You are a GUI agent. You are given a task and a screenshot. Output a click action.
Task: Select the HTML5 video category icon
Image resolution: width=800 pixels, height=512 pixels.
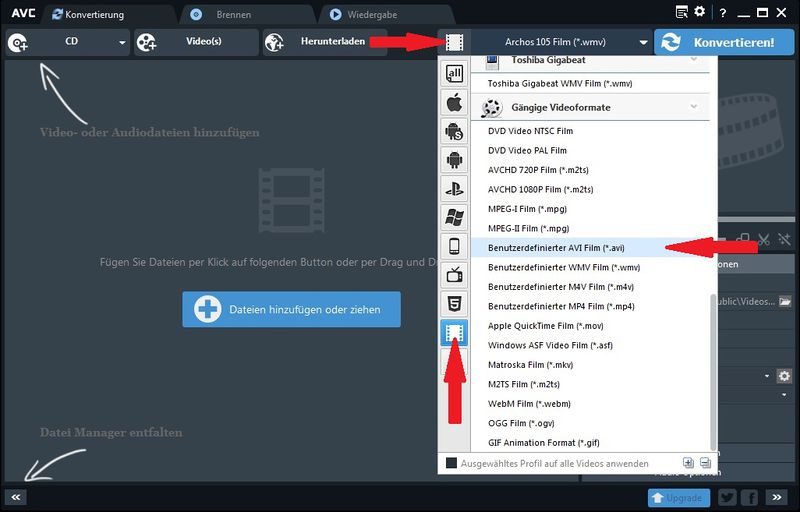(x=454, y=302)
